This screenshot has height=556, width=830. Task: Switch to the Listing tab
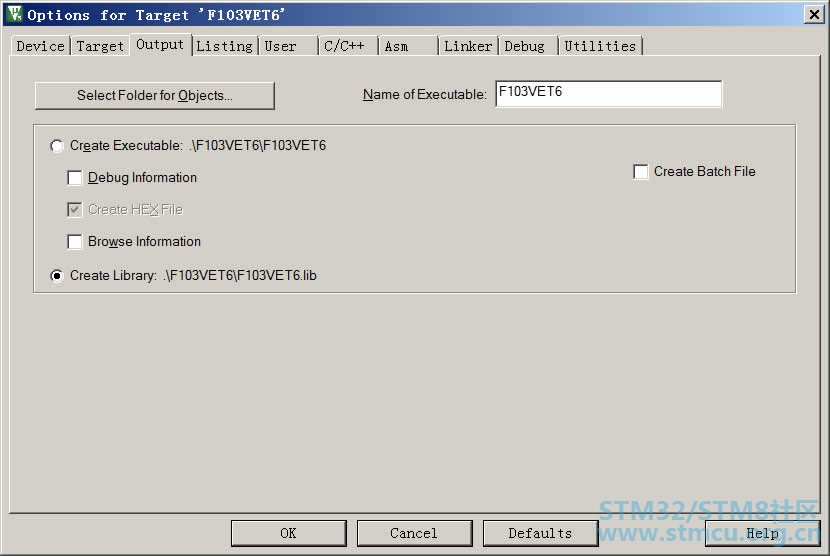click(x=224, y=46)
